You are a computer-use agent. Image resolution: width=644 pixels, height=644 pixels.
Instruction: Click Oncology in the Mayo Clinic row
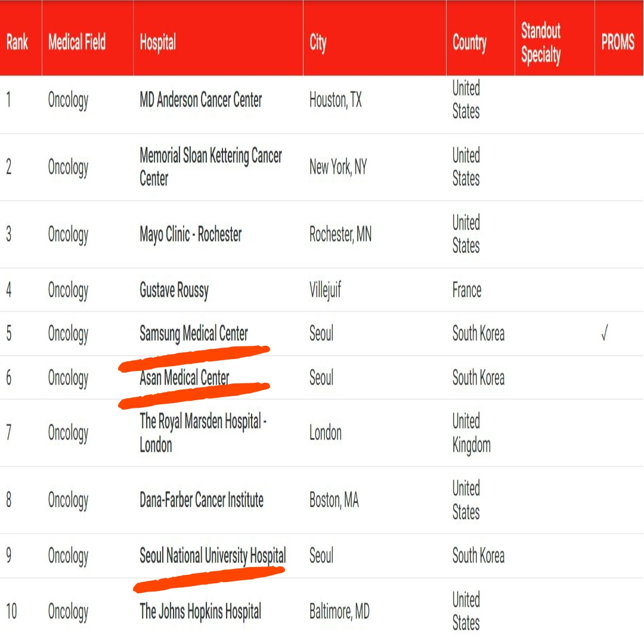click(68, 235)
